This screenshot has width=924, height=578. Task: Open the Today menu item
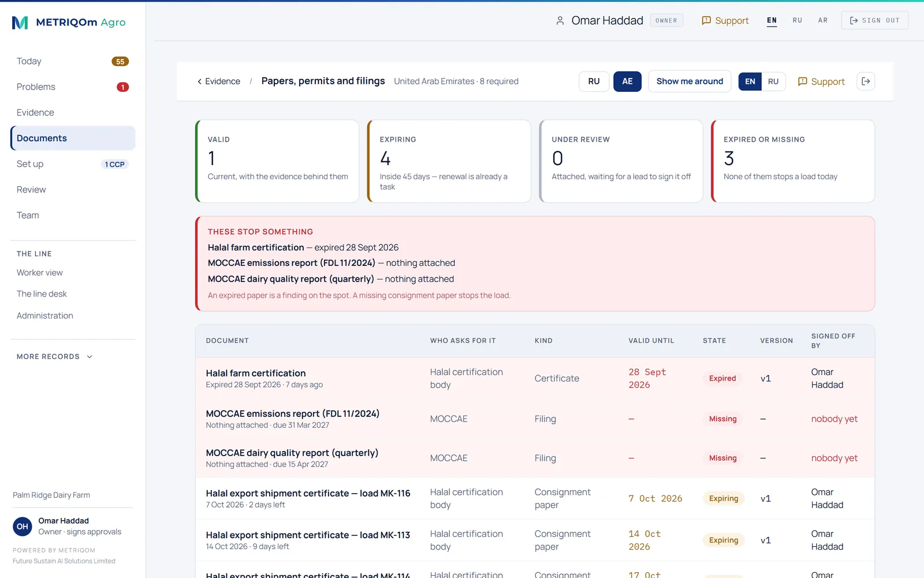click(73, 61)
